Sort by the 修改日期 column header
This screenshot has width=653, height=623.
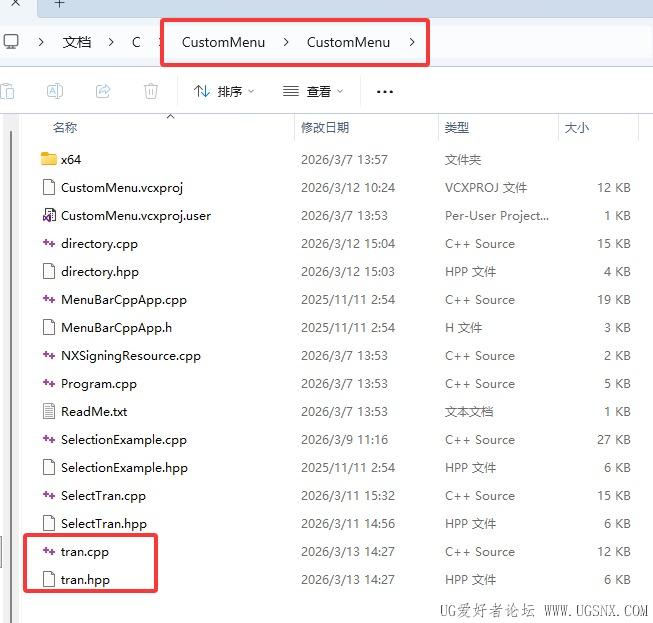tap(325, 127)
